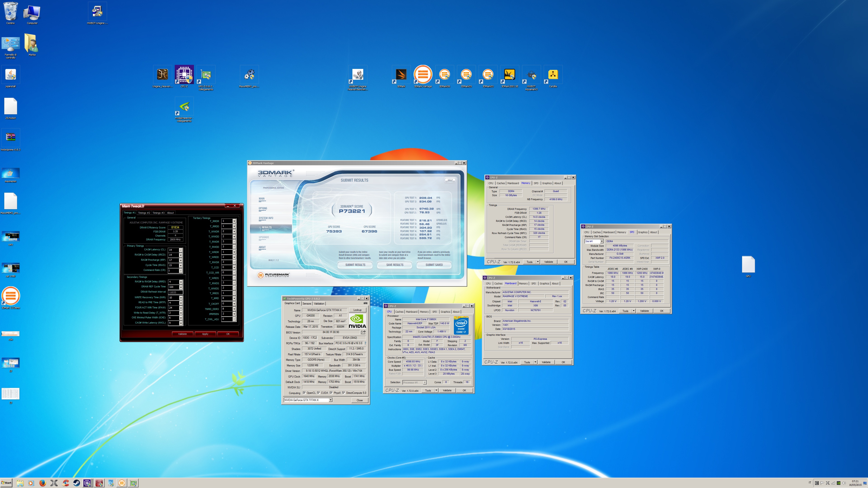Click the DRAM Refresh Interval field showing 11033

[175, 292]
